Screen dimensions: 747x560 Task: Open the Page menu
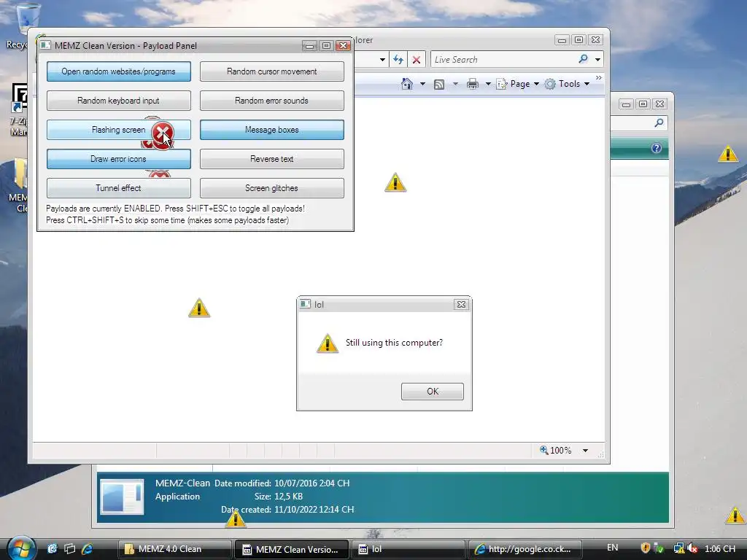click(518, 84)
